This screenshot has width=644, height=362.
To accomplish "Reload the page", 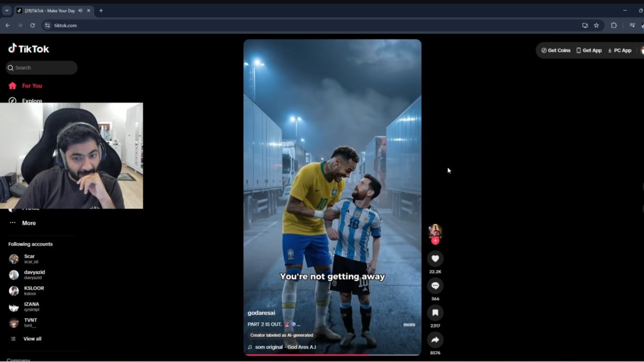I will click(x=32, y=25).
